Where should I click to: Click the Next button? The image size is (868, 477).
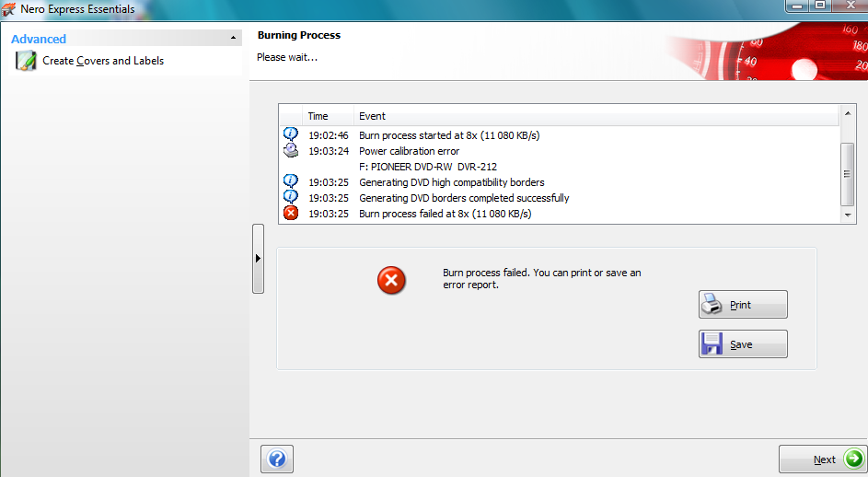(x=823, y=459)
